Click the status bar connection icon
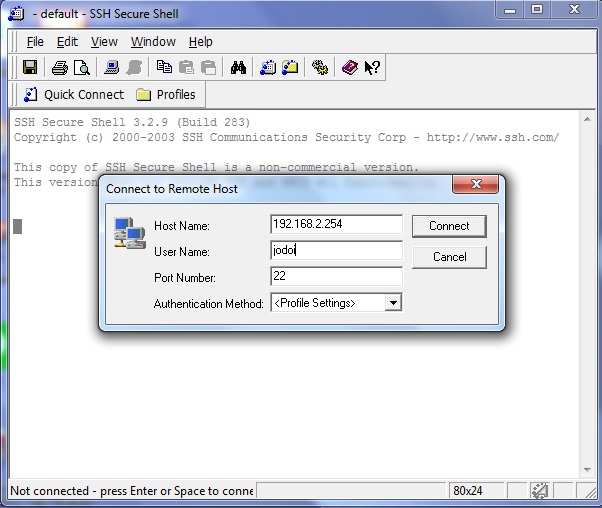Image resolution: width=602 pixels, height=508 pixels. coord(539,491)
